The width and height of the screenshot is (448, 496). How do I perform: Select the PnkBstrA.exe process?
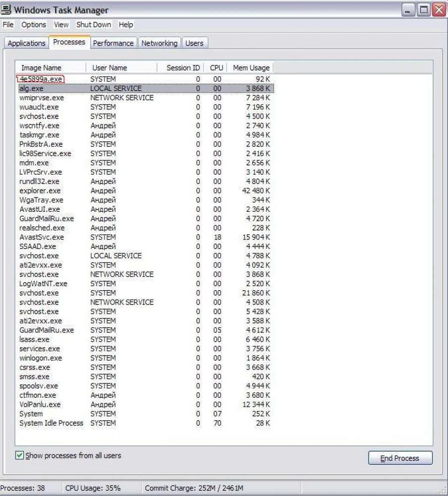(x=145, y=144)
